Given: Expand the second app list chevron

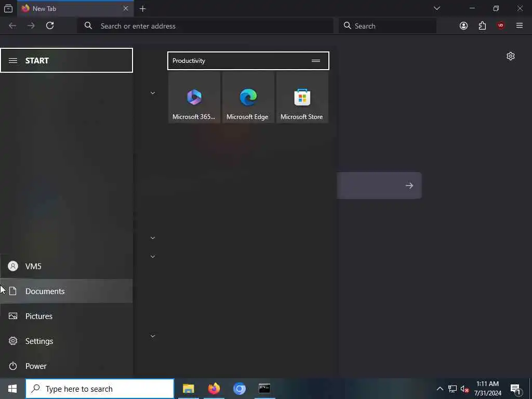Looking at the screenshot, I should tap(153, 238).
